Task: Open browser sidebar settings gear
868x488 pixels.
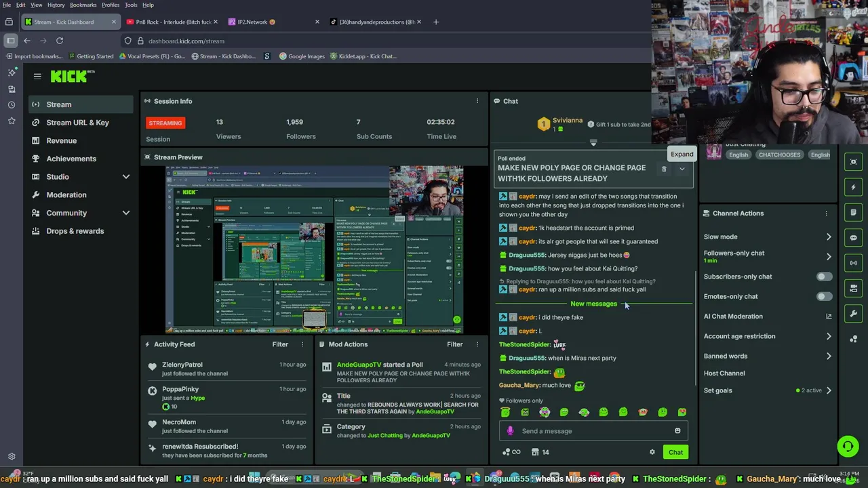Action: [12, 457]
